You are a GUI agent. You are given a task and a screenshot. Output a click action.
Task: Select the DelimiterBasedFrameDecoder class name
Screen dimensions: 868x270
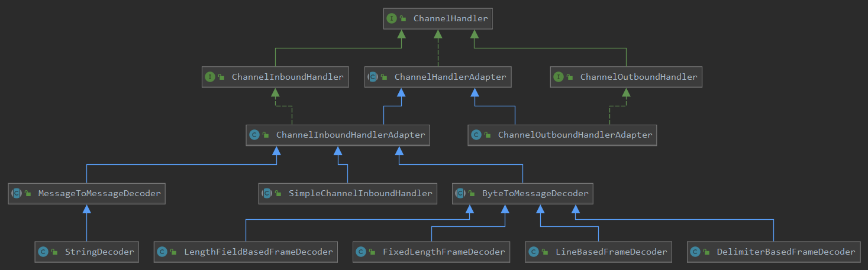tap(786, 252)
